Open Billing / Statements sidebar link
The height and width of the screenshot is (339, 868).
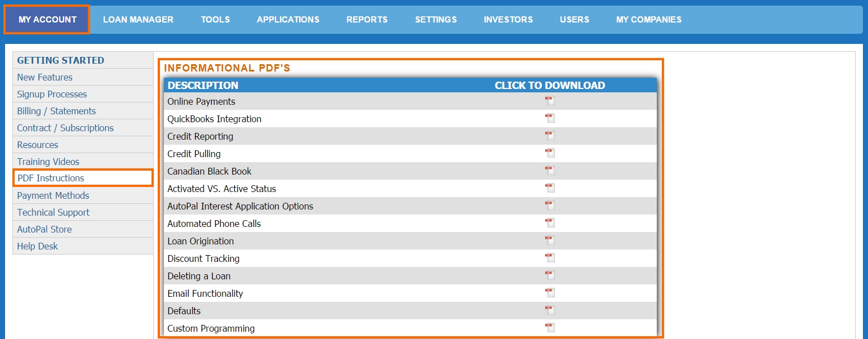[x=83, y=111]
